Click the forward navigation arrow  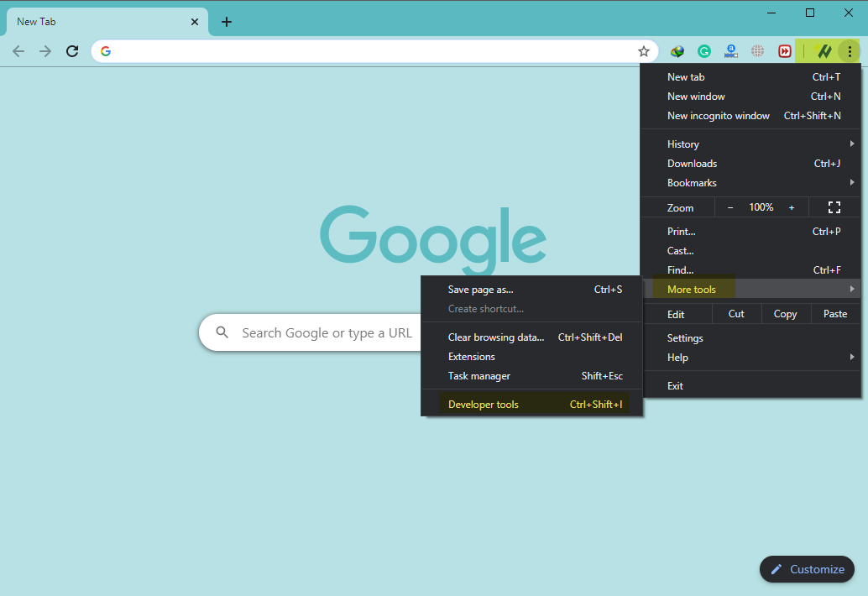tap(44, 51)
